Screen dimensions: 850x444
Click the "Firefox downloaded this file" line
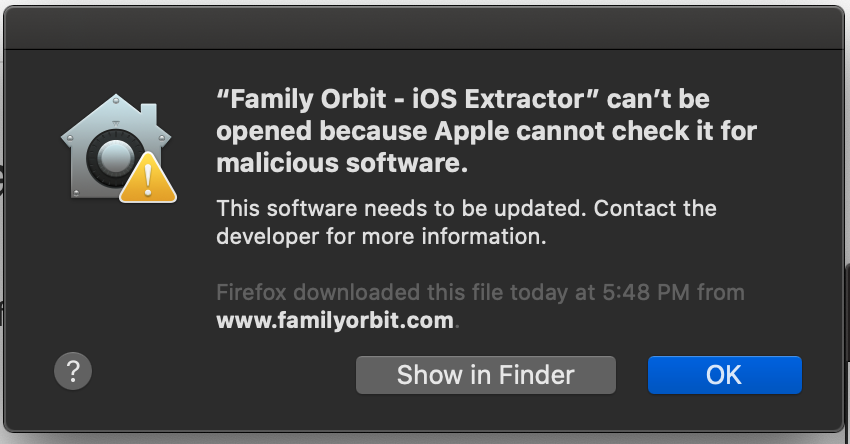coord(375,294)
